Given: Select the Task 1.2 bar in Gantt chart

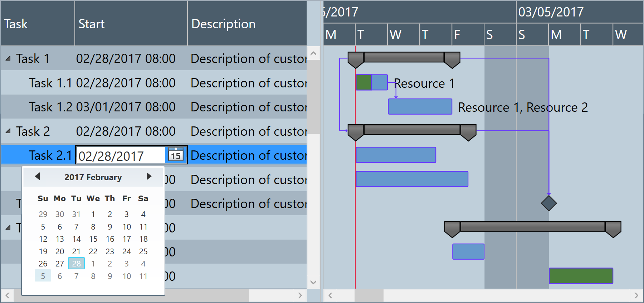Looking at the screenshot, I should (x=420, y=107).
